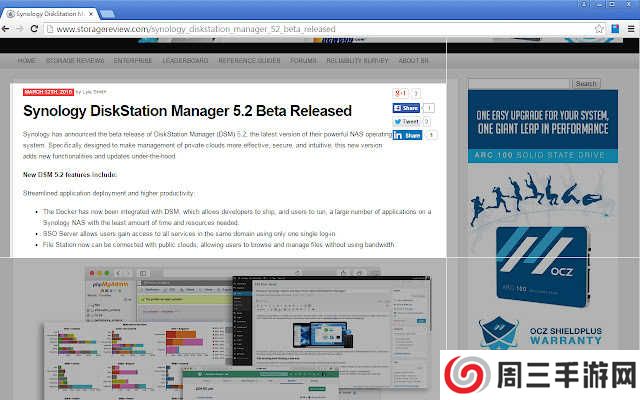
Task: Click the LinkedIn share count box
Action: tap(431, 135)
